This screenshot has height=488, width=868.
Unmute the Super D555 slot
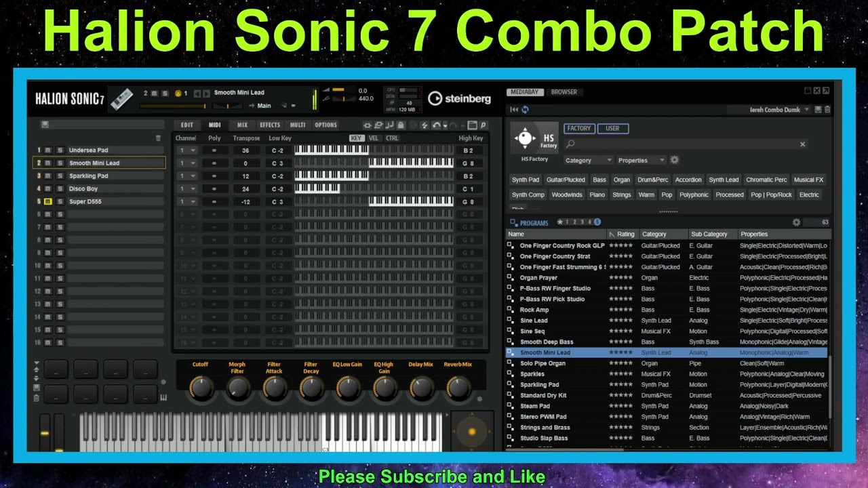48,202
